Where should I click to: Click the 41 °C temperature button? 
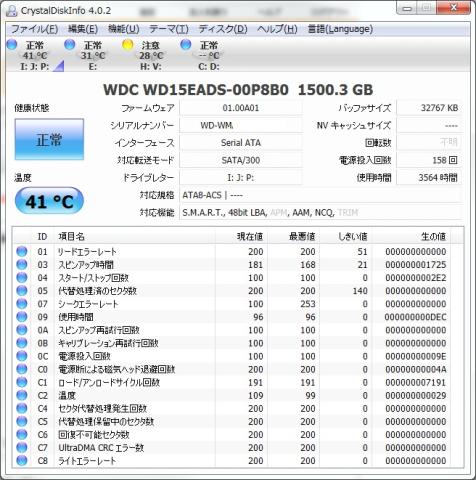coord(49,201)
